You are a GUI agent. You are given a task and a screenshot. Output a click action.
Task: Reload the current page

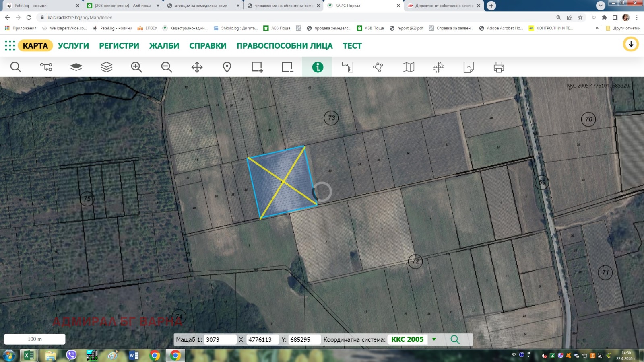(29, 17)
